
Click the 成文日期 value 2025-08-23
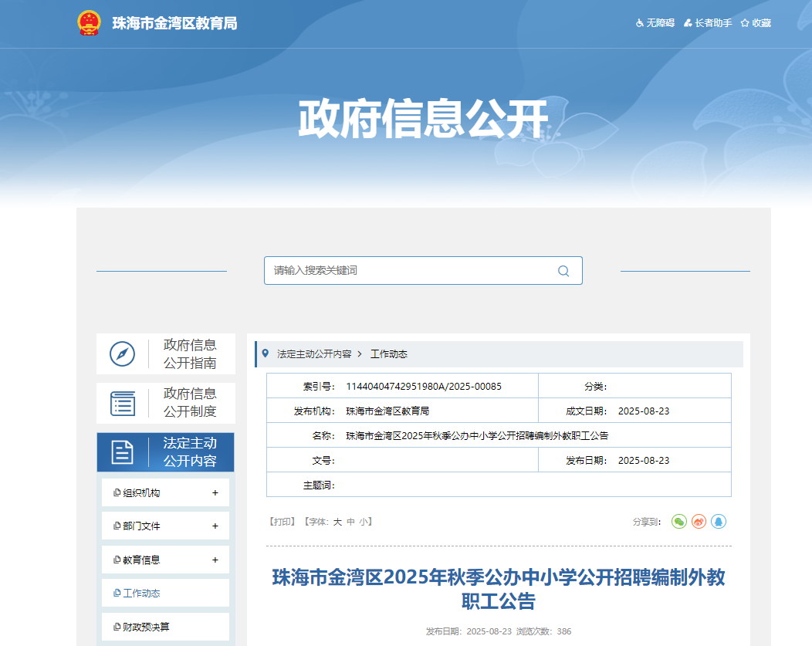(x=644, y=411)
